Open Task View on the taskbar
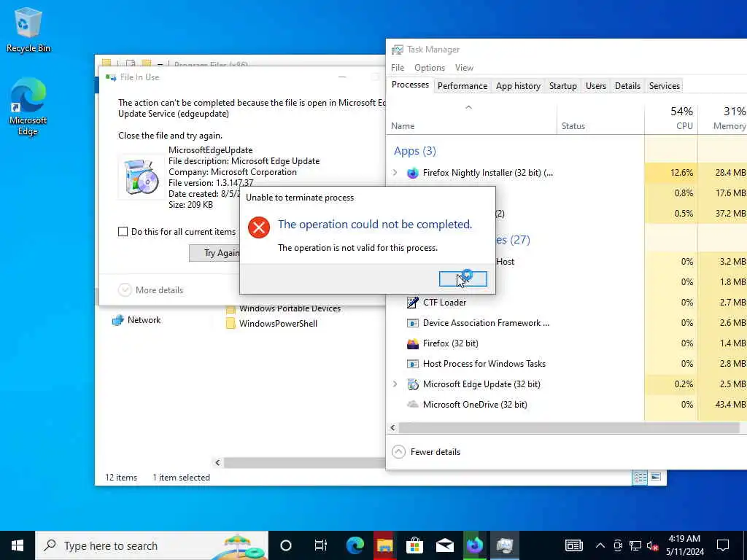747x560 pixels. pyautogui.click(x=321, y=545)
